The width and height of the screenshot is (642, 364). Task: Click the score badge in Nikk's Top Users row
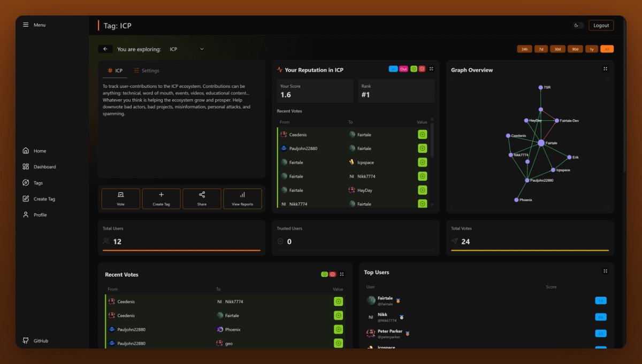point(601,317)
